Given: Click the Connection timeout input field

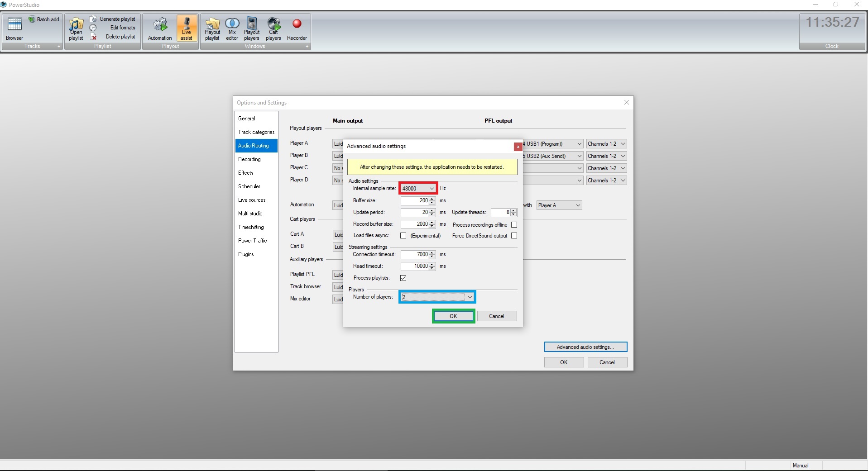Looking at the screenshot, I should 415,254.
